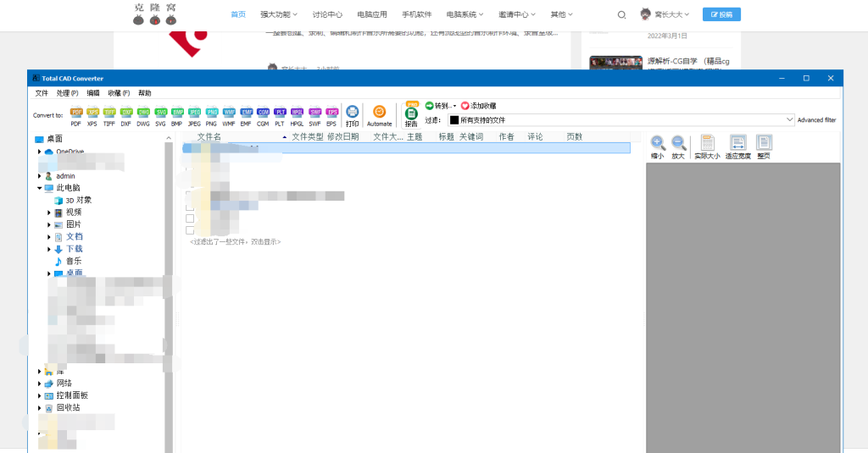The width and height of the screenshot is (868, 453).
Task: Set preview to 实际大小
Action: pos(707,147)
